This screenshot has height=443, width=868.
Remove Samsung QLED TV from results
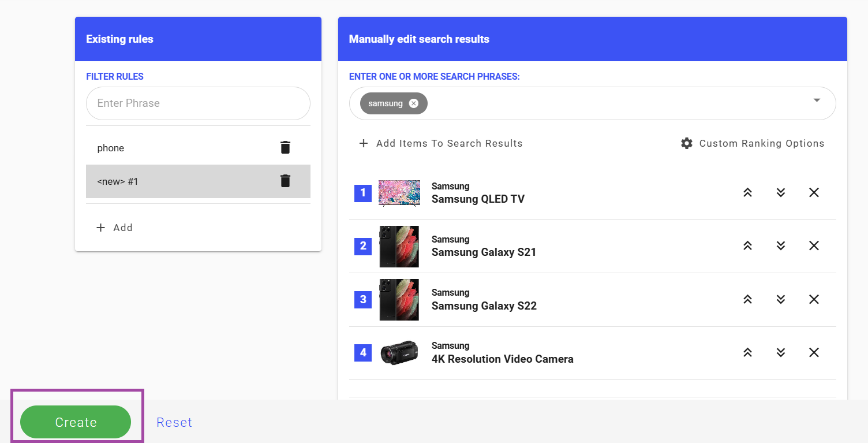[814, 192]
